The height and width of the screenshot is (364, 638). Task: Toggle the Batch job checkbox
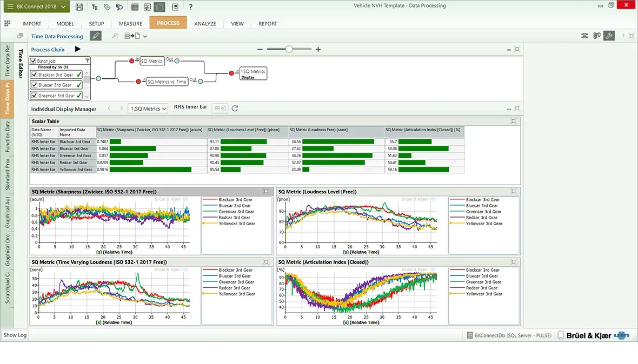point(34,61)
